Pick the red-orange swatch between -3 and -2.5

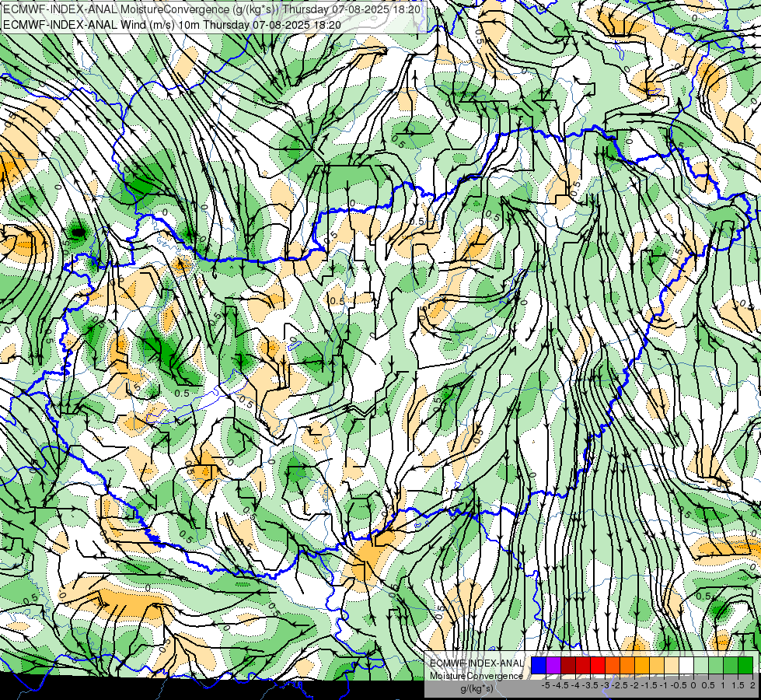pos(613,666)
